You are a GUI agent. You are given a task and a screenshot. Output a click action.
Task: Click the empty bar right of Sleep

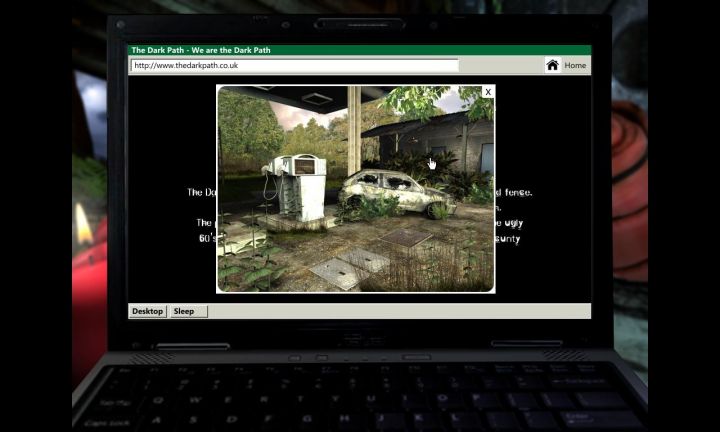tap(400, 311)
